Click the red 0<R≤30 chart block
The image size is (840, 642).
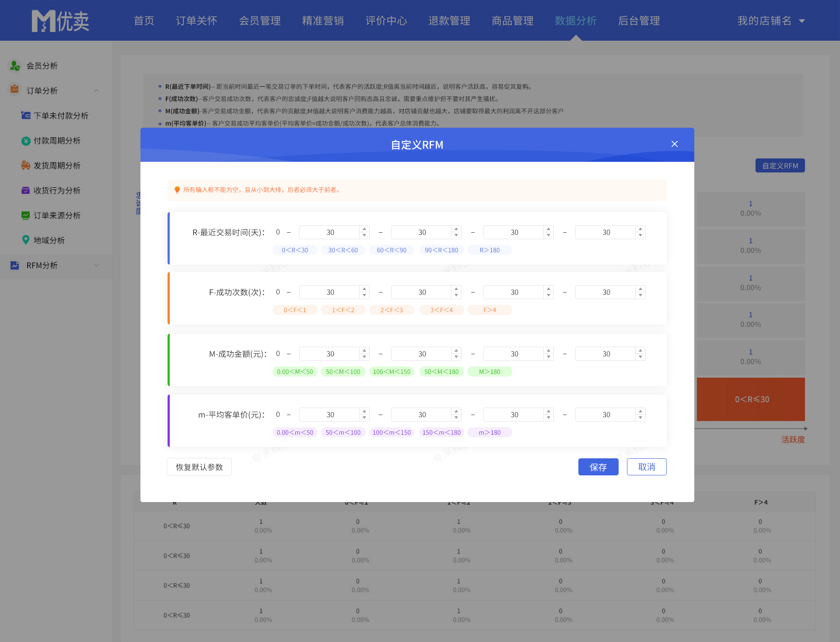tap(751, 399)
